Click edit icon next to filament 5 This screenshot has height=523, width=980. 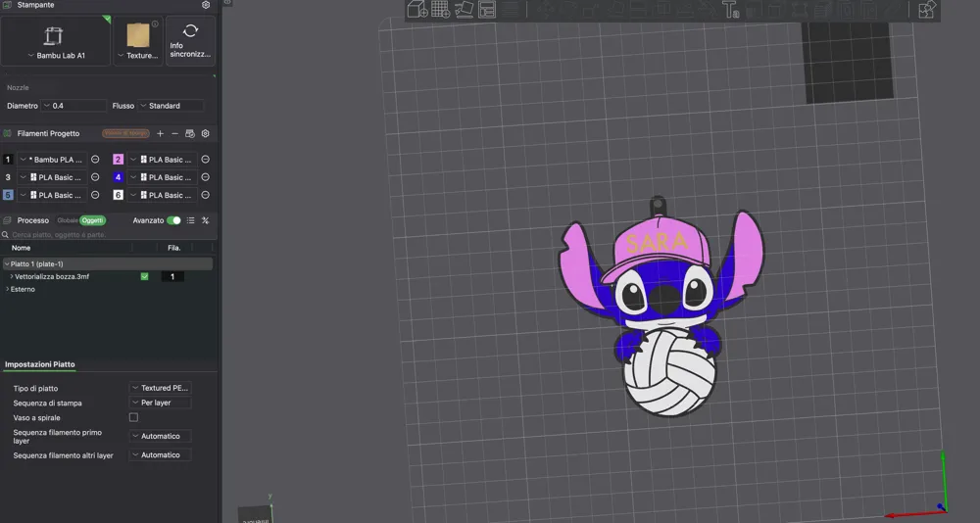(x=95, y=195)
